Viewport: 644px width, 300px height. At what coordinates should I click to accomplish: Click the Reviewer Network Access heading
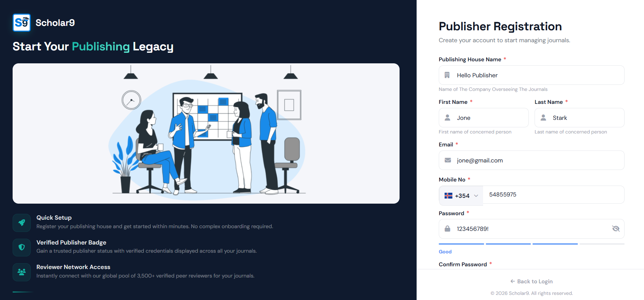(x=73, y=267)
